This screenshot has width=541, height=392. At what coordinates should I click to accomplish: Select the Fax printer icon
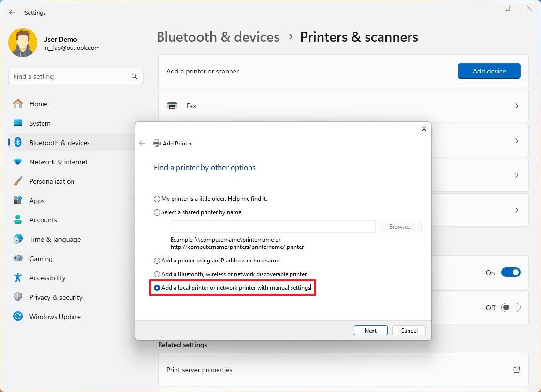172,105
